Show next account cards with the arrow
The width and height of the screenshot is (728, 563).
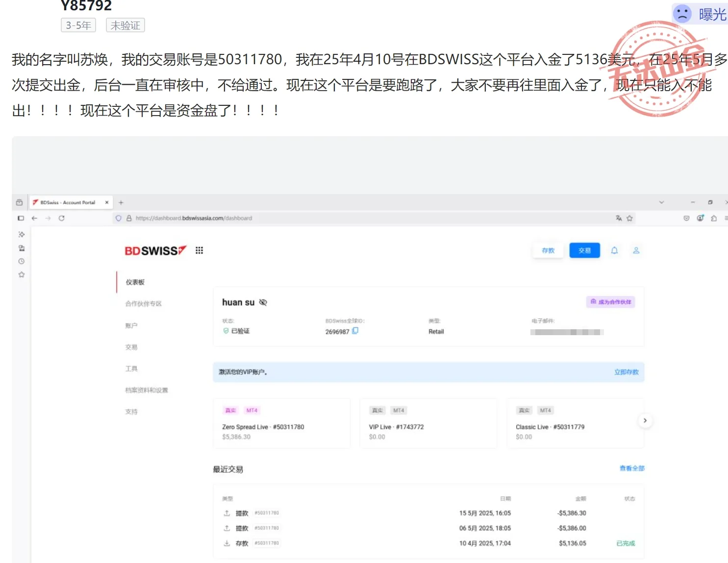coord(645,420)
